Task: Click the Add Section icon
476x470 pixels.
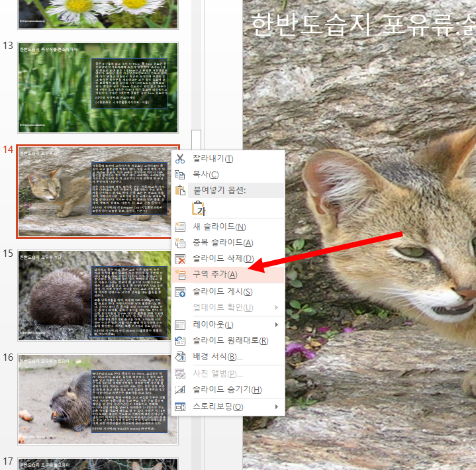Action: click(x=180, y=275)
